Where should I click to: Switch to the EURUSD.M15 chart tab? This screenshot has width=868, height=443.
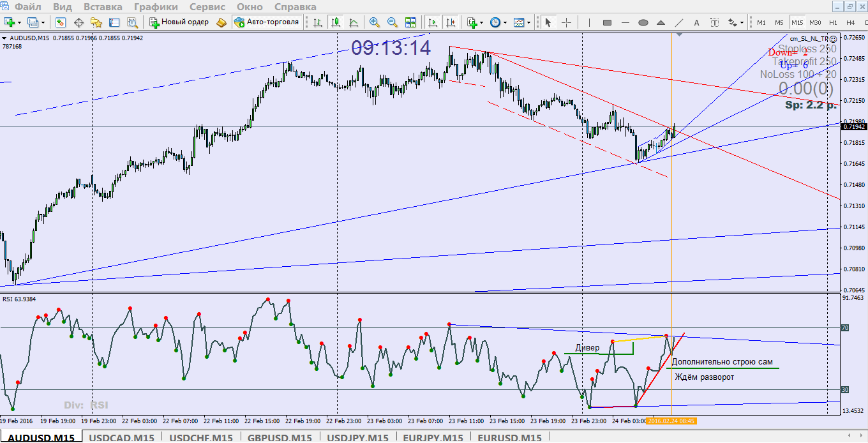(x=509, y=437)
